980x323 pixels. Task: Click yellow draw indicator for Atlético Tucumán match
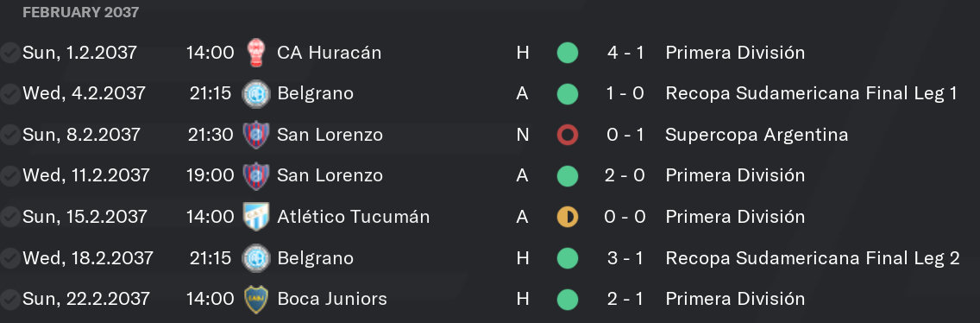click(x=568, y=217)
